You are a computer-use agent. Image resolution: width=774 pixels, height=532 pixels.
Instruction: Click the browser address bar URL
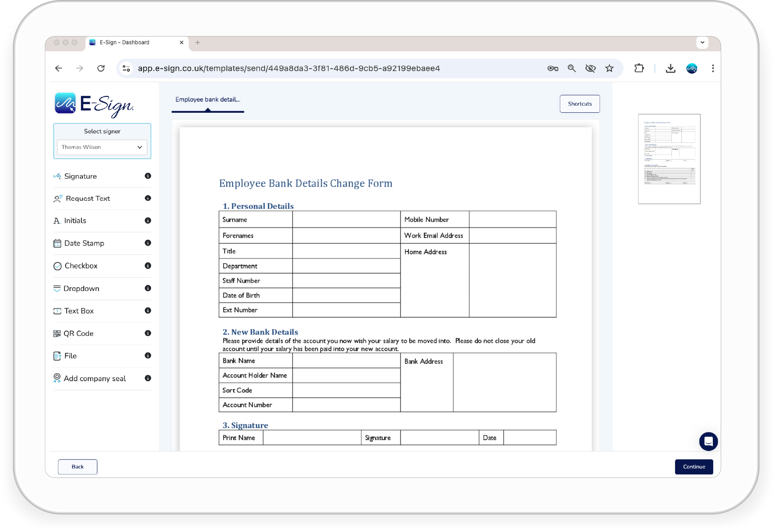289,68
